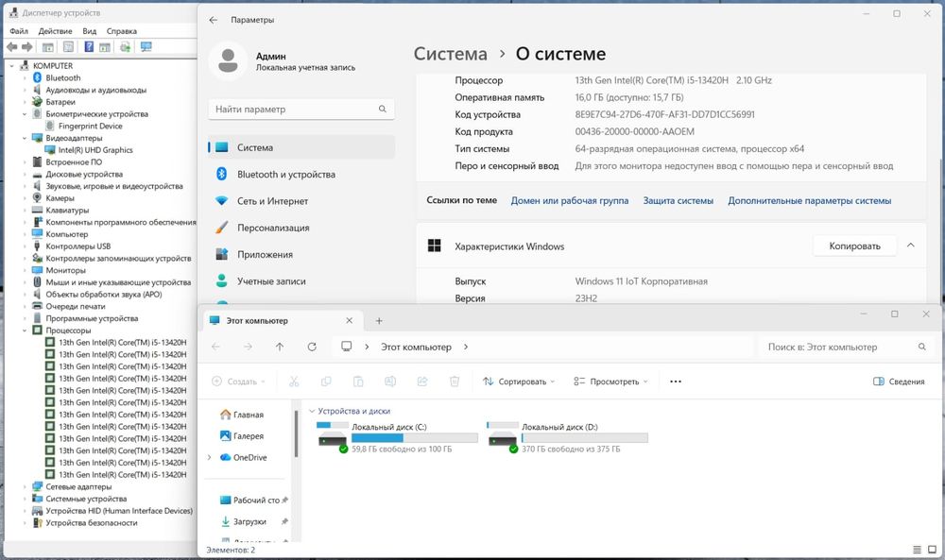Close the Этот компьютер tab
This screenshot has height=560, width=945.
(349, 321)
